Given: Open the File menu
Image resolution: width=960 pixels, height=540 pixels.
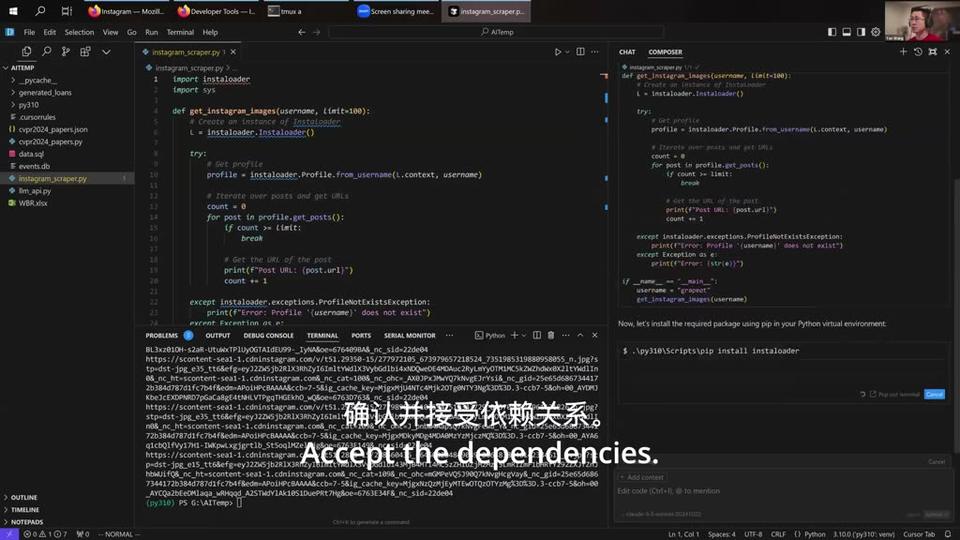Looking at the screenshot, I should pyautogui.click(x=29, y=32).
